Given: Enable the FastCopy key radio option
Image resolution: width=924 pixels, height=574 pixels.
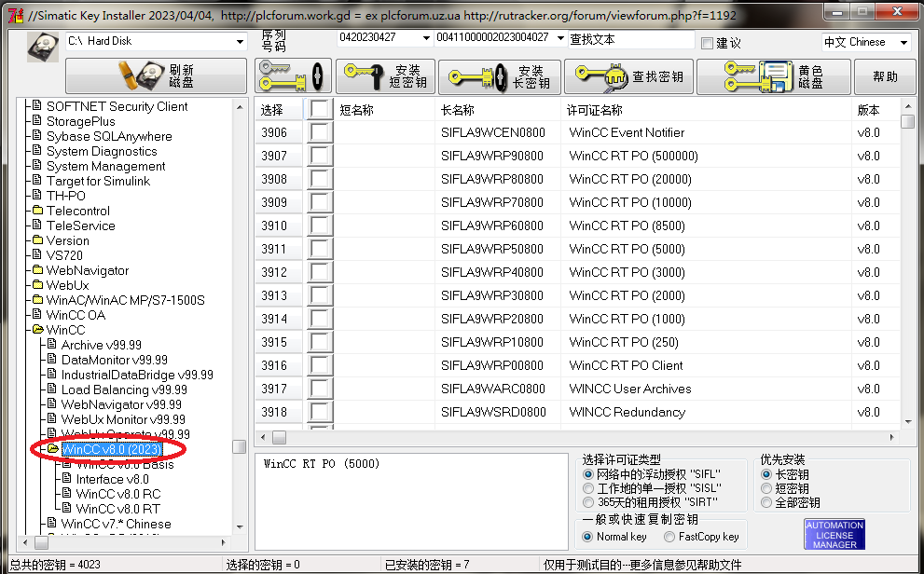Looking at the screenshot, I should (669, 537).
